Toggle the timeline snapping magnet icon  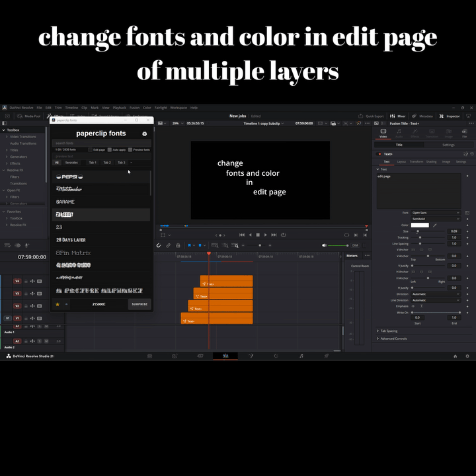[x=159, y=245]
